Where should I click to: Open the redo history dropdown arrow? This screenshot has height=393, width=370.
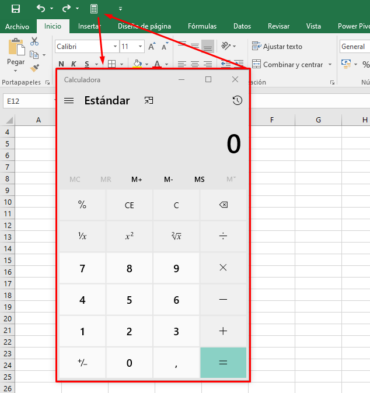(x=77, y=8)
